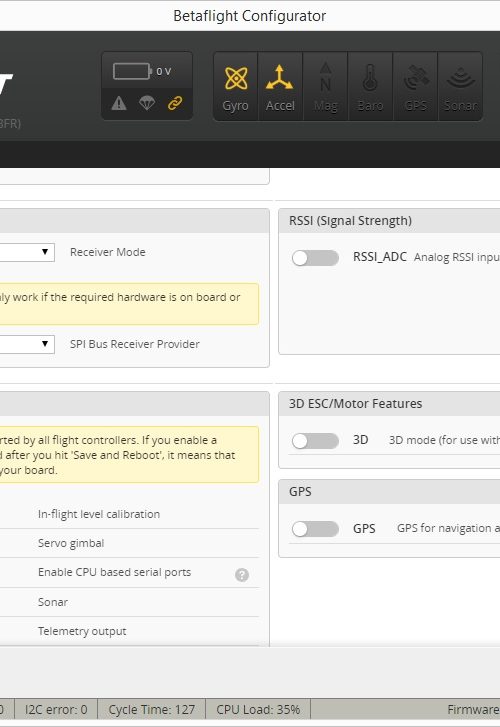Click the failsafe parachute icon

pyautogui.click(x=147, y=103)
